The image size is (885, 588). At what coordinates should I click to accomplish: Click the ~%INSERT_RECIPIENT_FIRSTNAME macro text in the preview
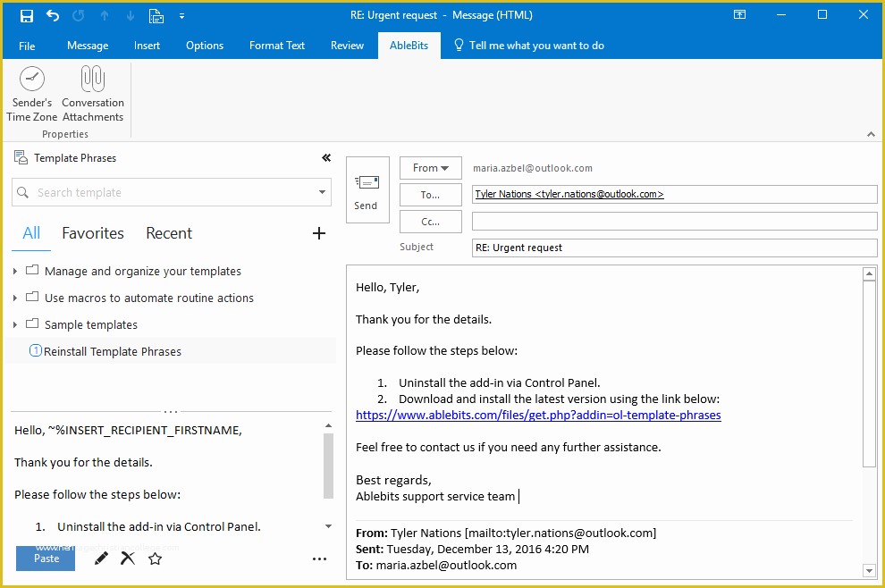(x=145, y=431)
